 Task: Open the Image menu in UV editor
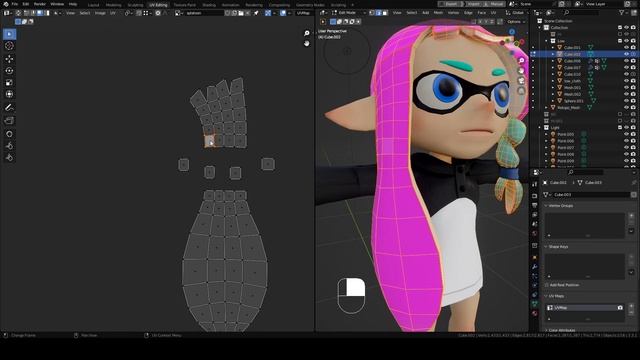point(100,13)
